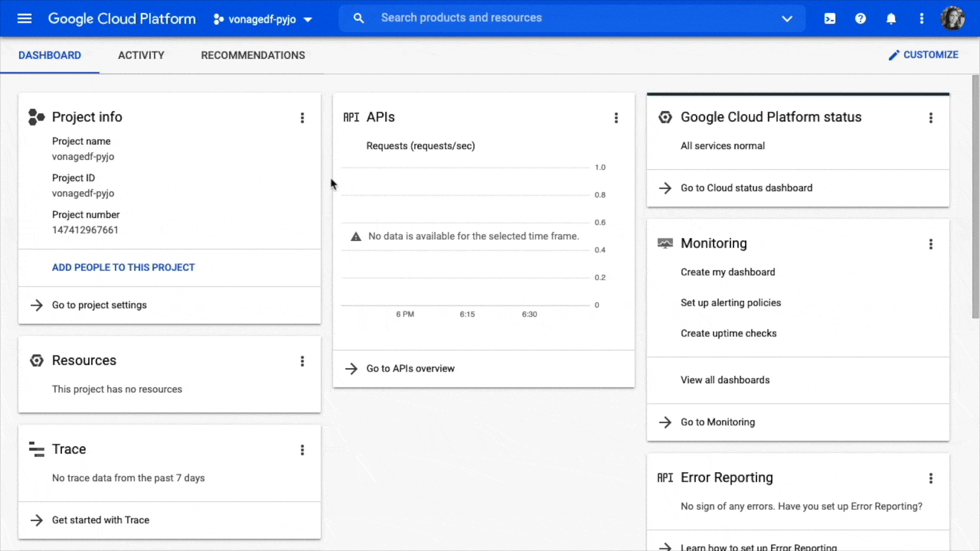Open the vonagedf-pyjo project selector dropdown
Image resolution: width=980 pixels, height=551 pixels.
[x=262, y=19]
